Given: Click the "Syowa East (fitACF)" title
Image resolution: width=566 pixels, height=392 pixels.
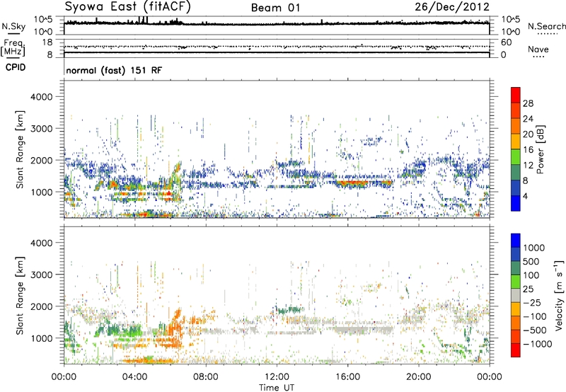Looking at the screenshot, I should [x=127, y=6].
